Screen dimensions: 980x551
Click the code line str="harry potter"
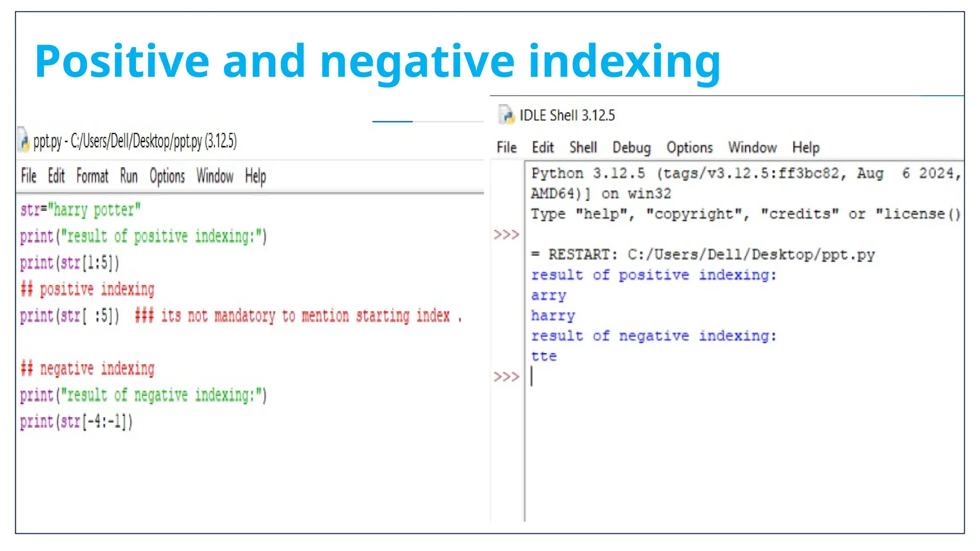[x=80, y=210]
